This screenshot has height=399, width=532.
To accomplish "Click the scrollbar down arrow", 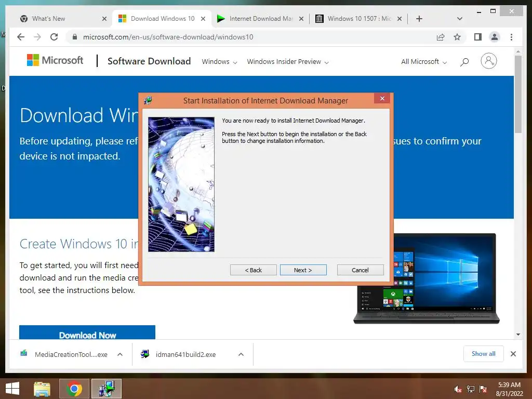I will pos(518,335).
